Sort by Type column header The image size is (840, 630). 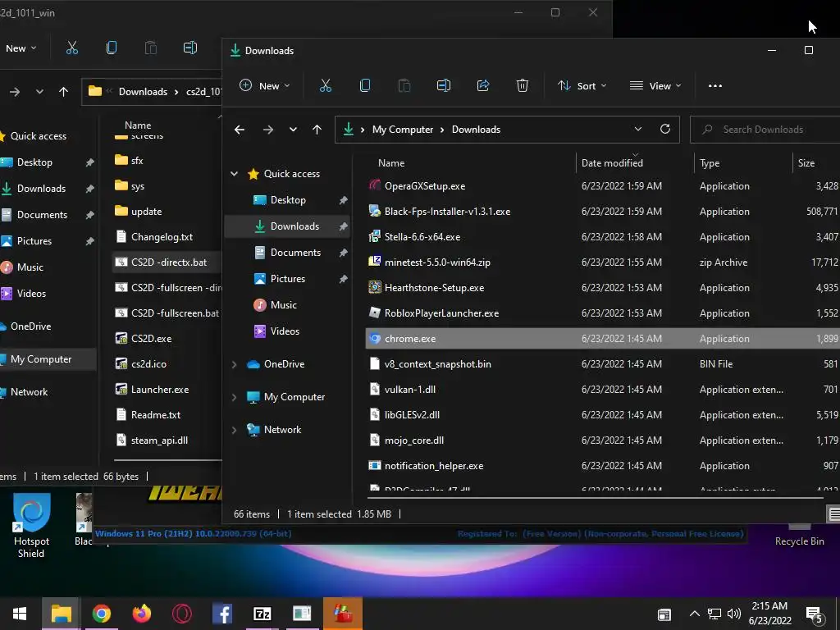[x=710, y=163]
